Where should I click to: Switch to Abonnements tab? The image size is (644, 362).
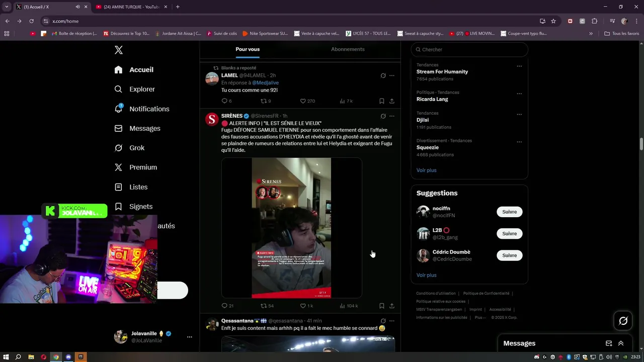click(348, 49)
